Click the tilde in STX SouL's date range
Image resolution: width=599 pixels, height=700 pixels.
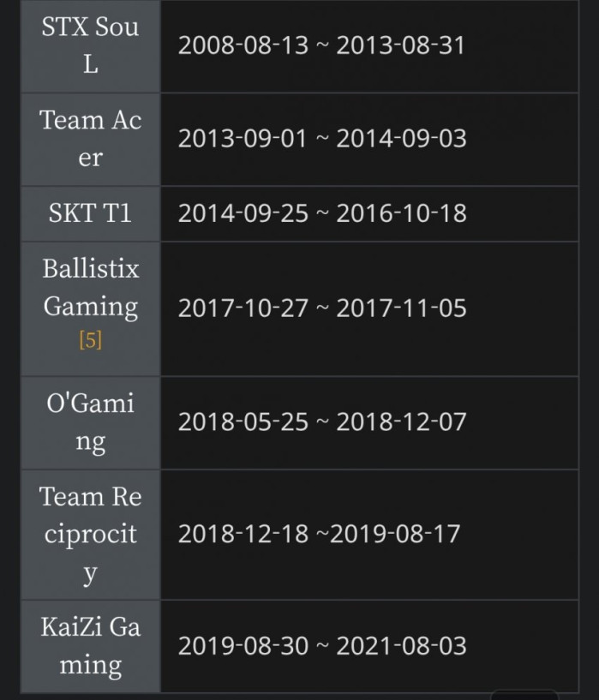click(x=322, y=46)
